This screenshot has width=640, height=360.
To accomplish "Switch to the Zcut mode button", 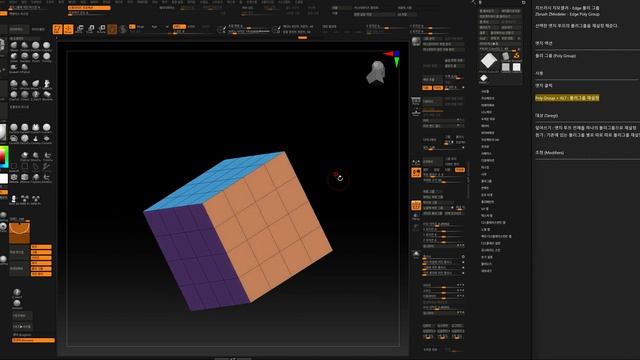I will click(x=205, y=27).
